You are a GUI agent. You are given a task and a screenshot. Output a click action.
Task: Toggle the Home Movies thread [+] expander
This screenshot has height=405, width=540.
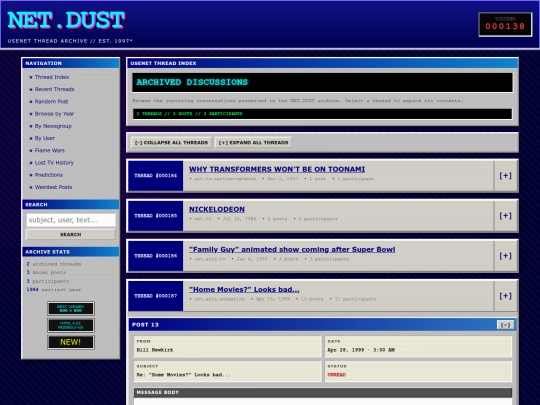coord(505,296)
